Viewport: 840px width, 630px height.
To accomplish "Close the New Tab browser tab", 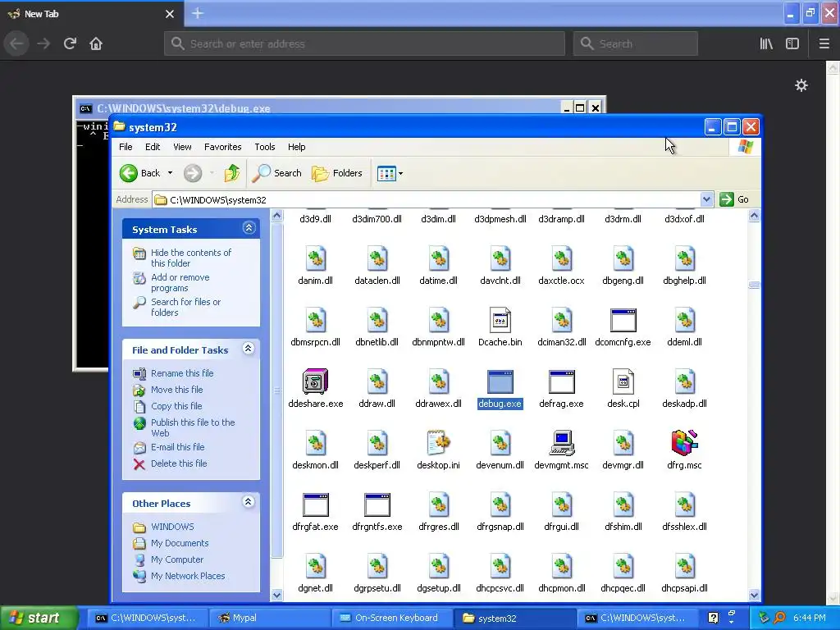I will [x=170, y=14].
